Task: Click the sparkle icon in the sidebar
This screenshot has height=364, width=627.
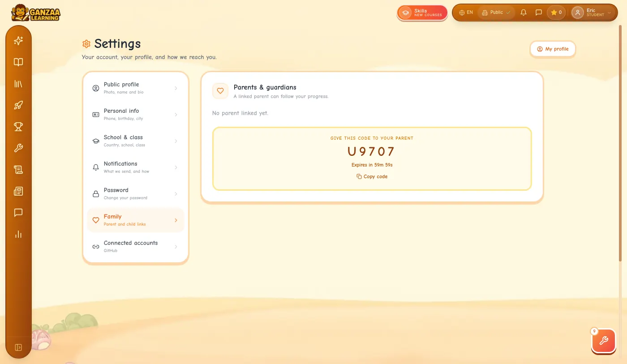Action: (18, 41)
